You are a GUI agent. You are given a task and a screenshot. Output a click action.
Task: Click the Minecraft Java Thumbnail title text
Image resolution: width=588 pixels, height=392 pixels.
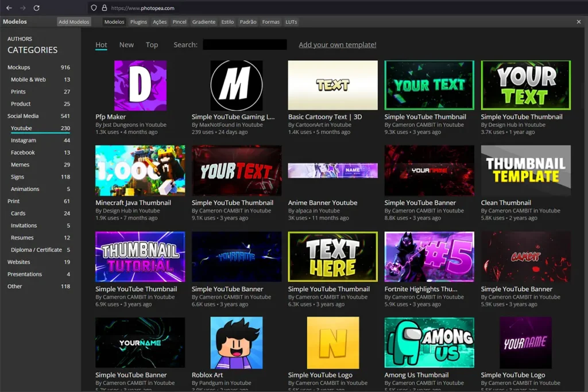(x=133, y=203)
